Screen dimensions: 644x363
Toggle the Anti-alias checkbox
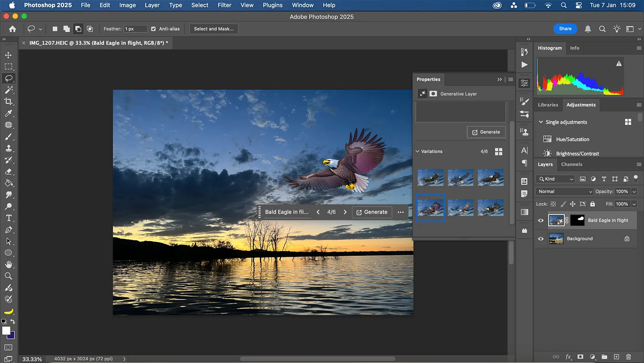[x=153, y=28]
